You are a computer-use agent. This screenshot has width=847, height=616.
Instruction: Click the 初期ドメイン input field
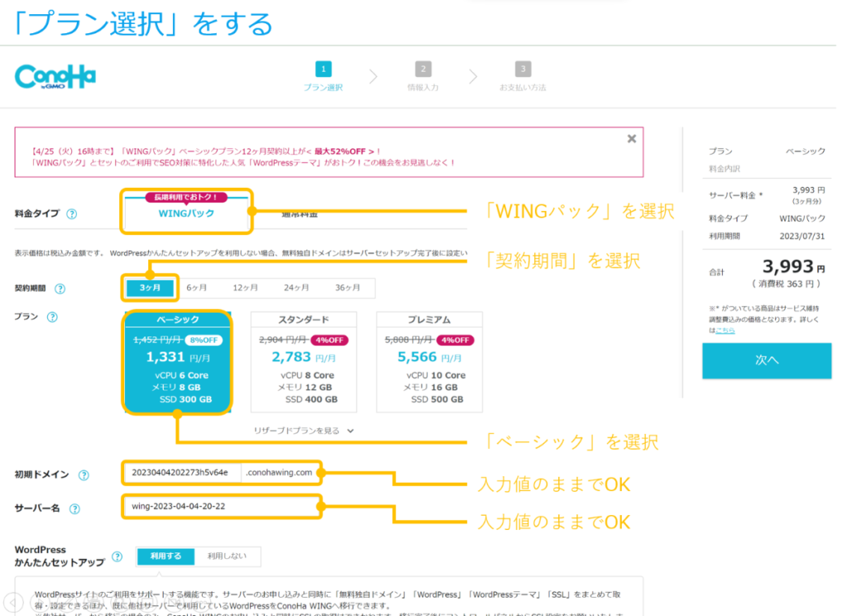pyautogui.click(x=183, y=472)
